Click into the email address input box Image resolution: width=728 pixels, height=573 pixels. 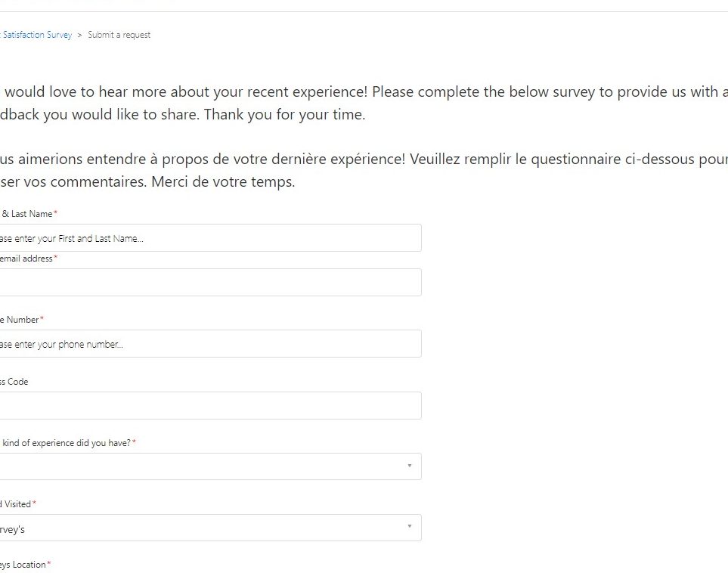pos(209,283)
